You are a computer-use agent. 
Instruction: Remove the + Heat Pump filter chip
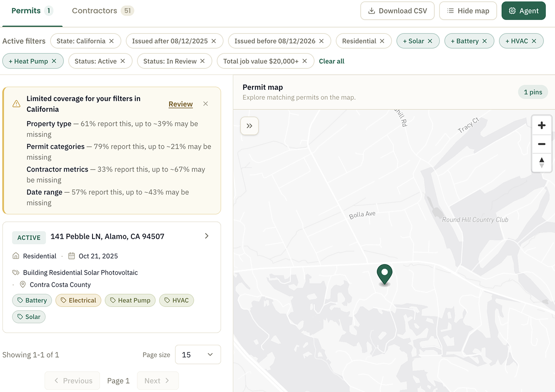pyautogui.click(x=54, y=61)
